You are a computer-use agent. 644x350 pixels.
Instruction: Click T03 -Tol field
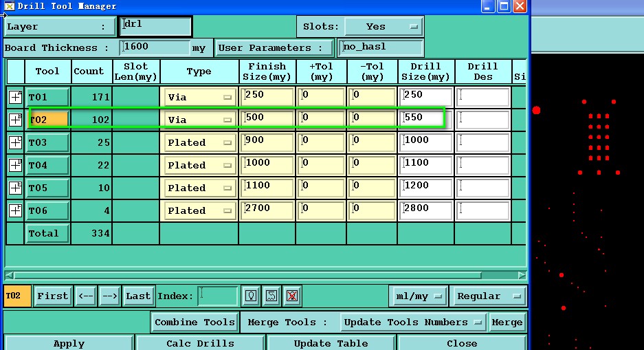coord(372,142)
